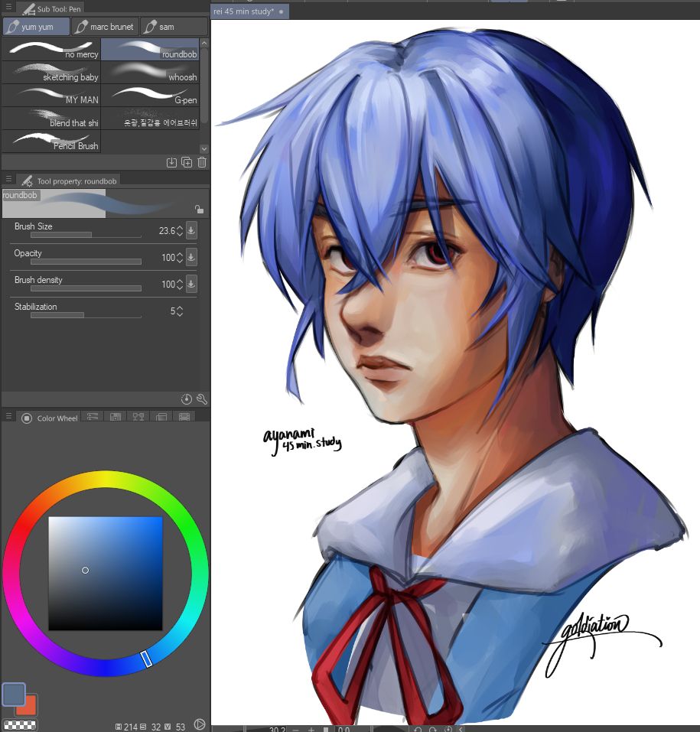Select the no mercy brush
This screenshot has height=732, width=700.
[x=51, y=50]
